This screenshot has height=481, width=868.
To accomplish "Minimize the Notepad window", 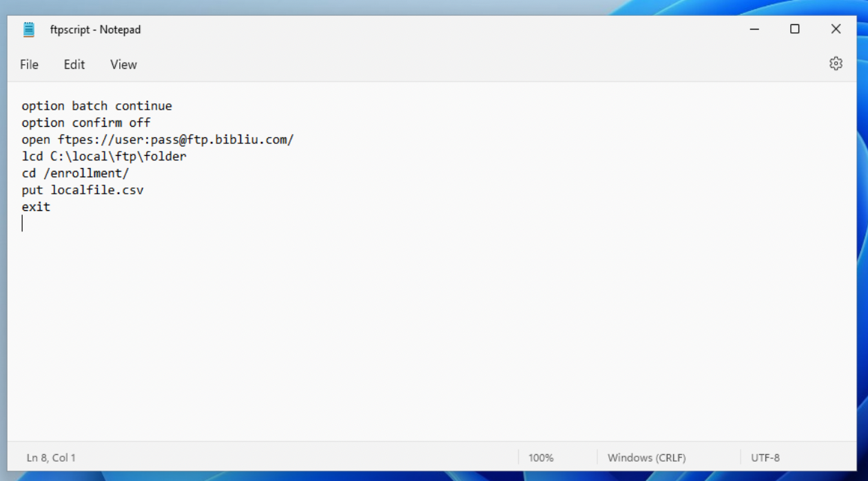I will click(755, 30).
